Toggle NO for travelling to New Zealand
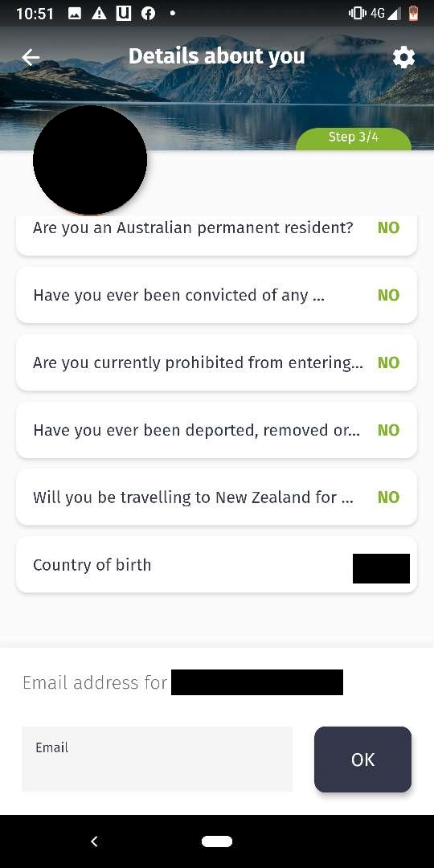434x868 pixels. tap(388, 497)
